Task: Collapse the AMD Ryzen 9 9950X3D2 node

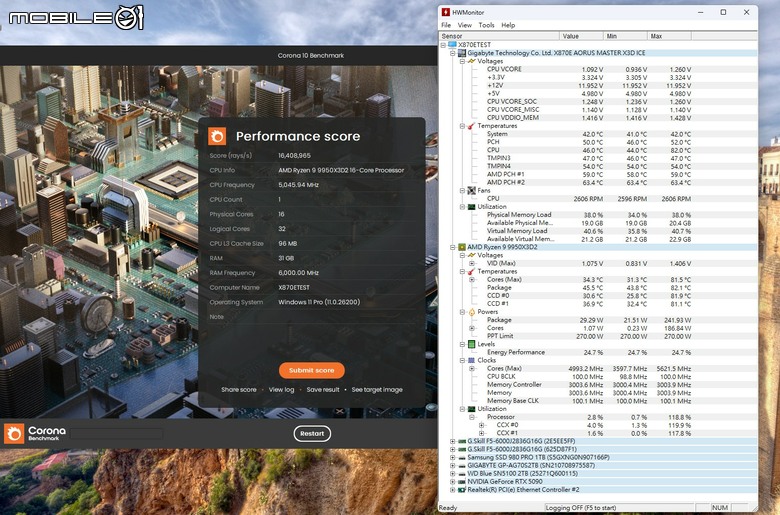Action: (x=453, y=247)
